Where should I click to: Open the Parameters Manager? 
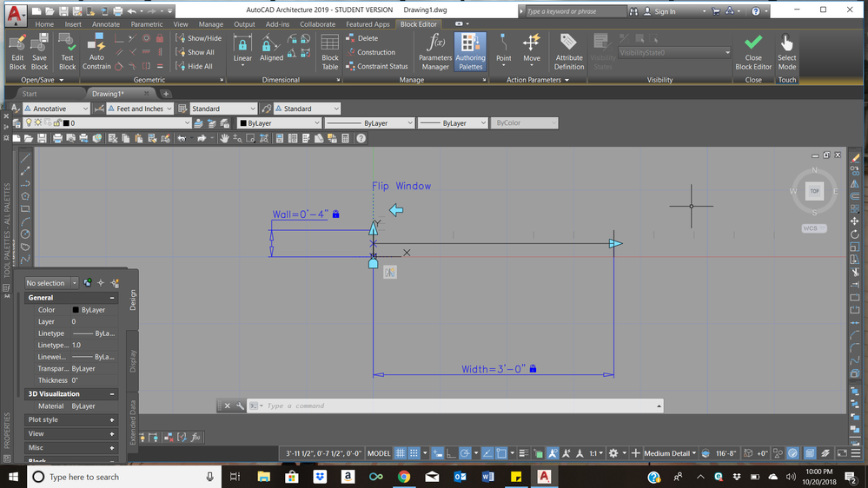coord(435,52)
